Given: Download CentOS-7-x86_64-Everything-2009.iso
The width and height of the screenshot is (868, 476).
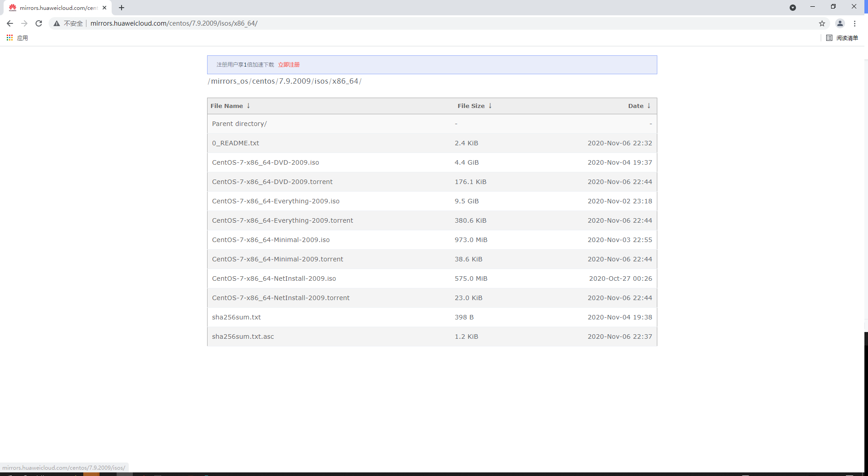Looking at the screenshot, I should pyautogui.click(x=276, y=201).
